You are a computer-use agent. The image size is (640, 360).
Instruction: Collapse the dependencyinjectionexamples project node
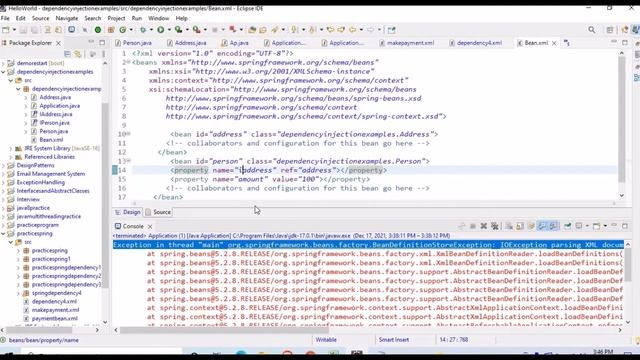click(x=3, y=72)
